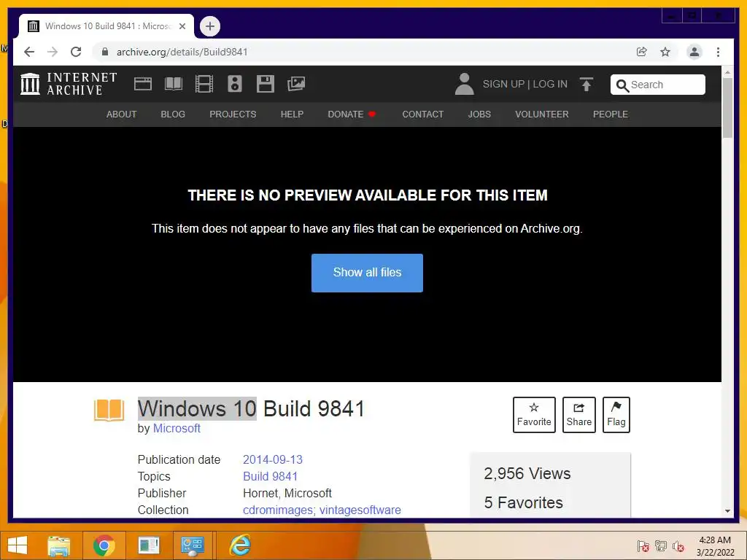Click Chrome icon in taskbar
Viewport: 747px width, 560px height.
(x=104, y=545)
